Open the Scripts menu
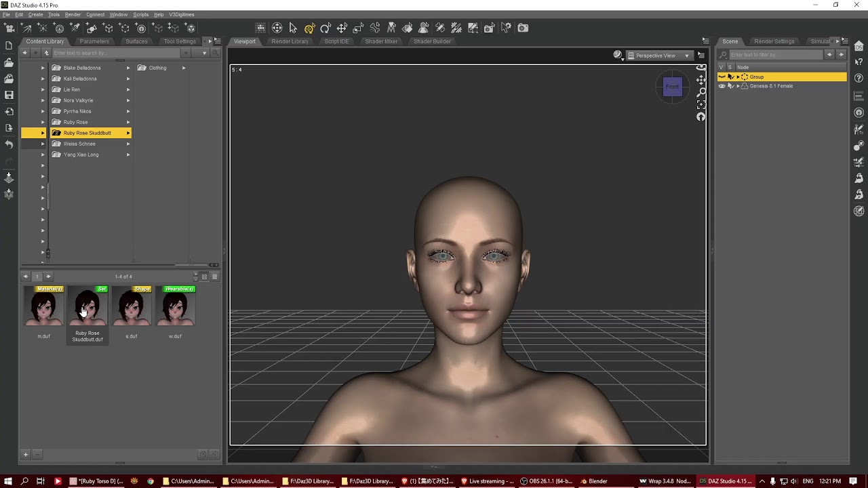 tap(141, 14)
